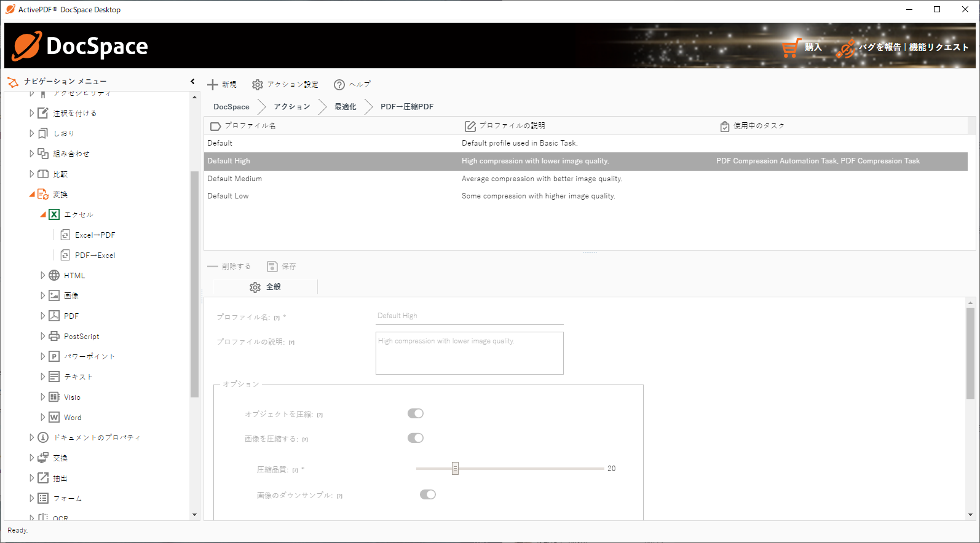Viewport: 980px width, 543px height.
Task: Collapse the エクセル tree node
Action: pos(43,214)
